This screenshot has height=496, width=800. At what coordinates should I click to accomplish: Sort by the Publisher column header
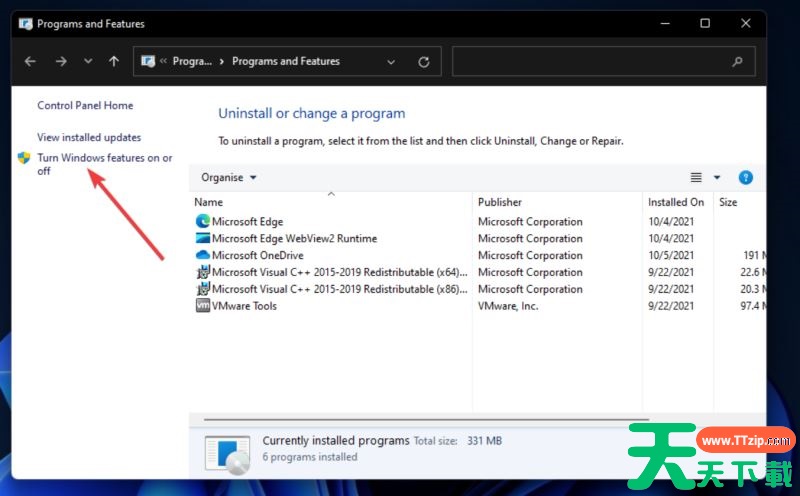pyautogui.click(x=499, y=202)
